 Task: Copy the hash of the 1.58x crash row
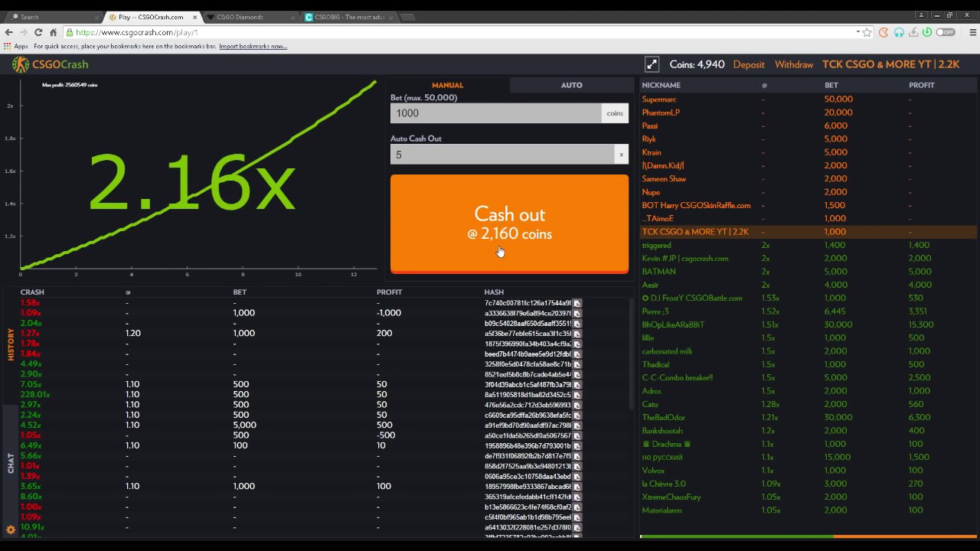577,303
